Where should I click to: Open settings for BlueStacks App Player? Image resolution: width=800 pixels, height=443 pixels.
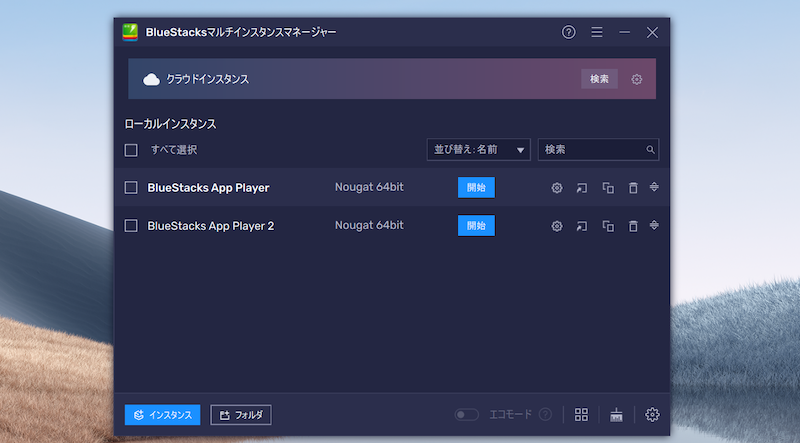(x=557, y=188)
